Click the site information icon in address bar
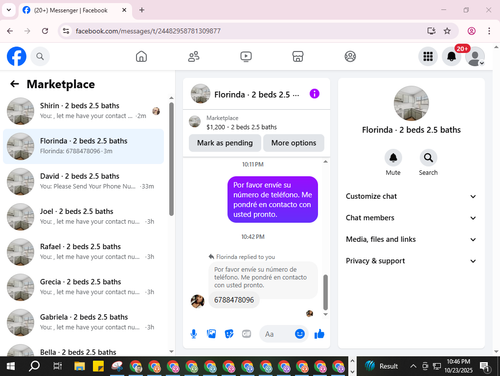The height and width of the screenshot is (376, 500). [66, 31]
